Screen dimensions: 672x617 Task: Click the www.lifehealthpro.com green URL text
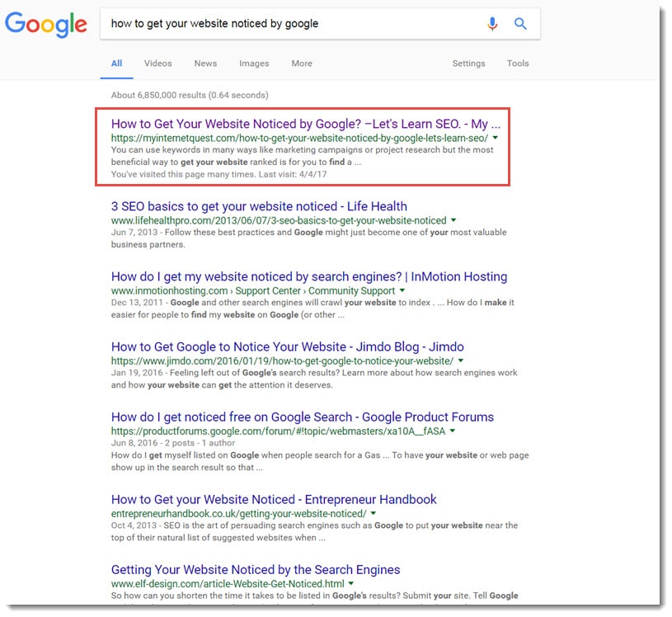(x=279, y=220)
